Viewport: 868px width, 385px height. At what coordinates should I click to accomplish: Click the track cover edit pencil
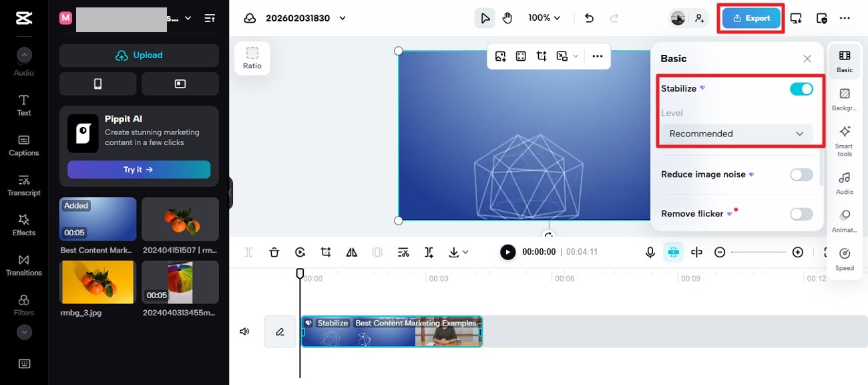pos(280,332)
